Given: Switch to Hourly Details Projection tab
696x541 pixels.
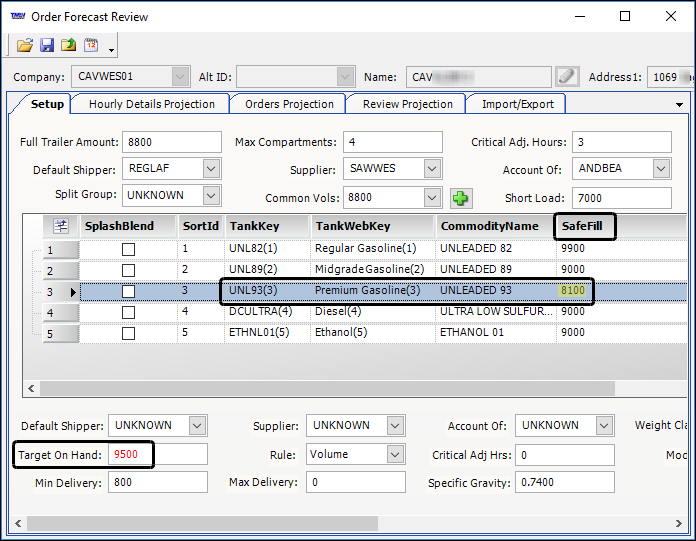Looking at the screenshot, I should 151,104.
